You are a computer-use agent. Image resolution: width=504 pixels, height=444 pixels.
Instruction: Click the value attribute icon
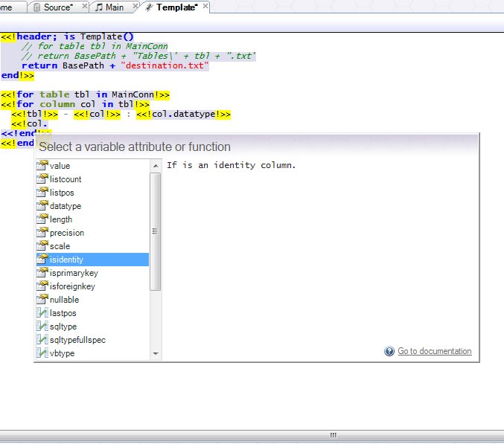pos(42,165)
